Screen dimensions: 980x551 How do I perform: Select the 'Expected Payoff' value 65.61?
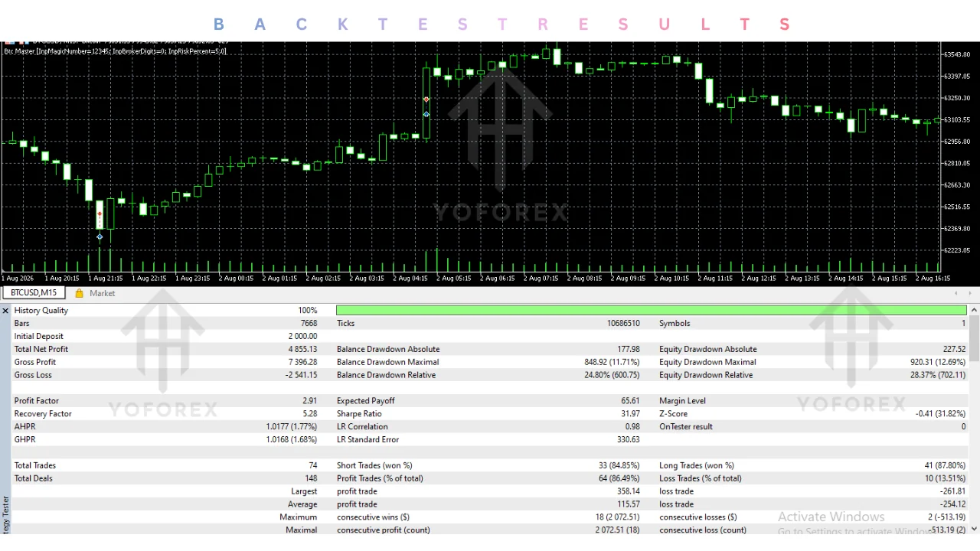pos(630,400)
